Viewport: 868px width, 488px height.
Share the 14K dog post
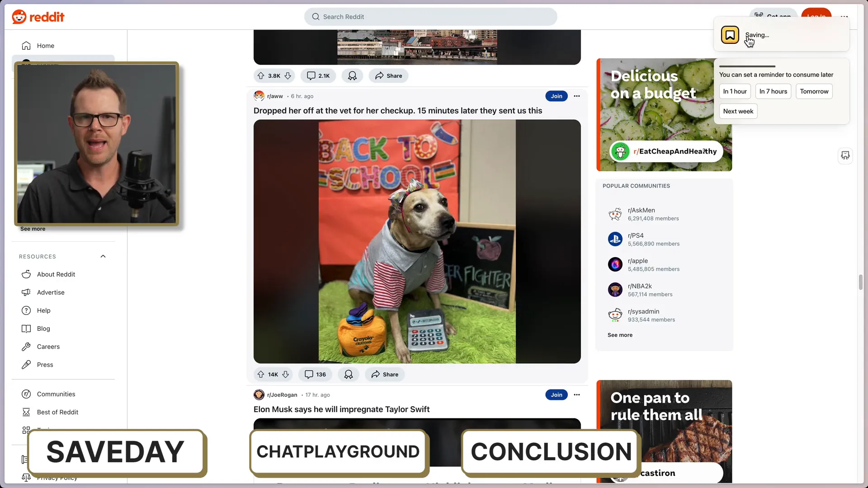pos(385,375)
